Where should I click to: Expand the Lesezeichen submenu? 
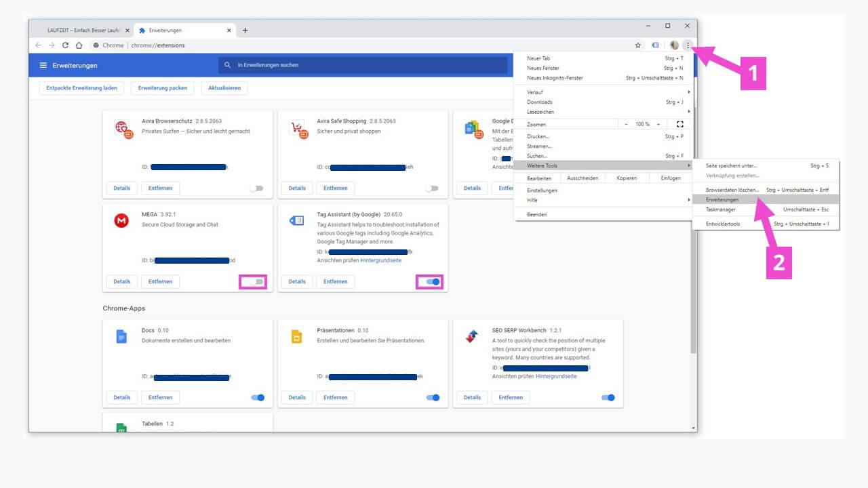(x=604, y=112)
